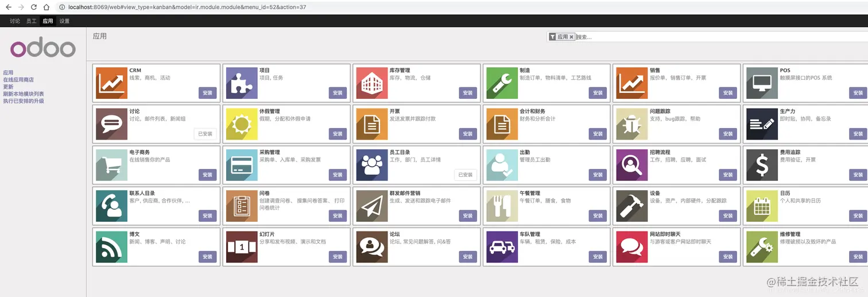Click the 博文 RSS feed icon
The width and height of the screenshot is (868, 297).
click(x=111, y=247)
